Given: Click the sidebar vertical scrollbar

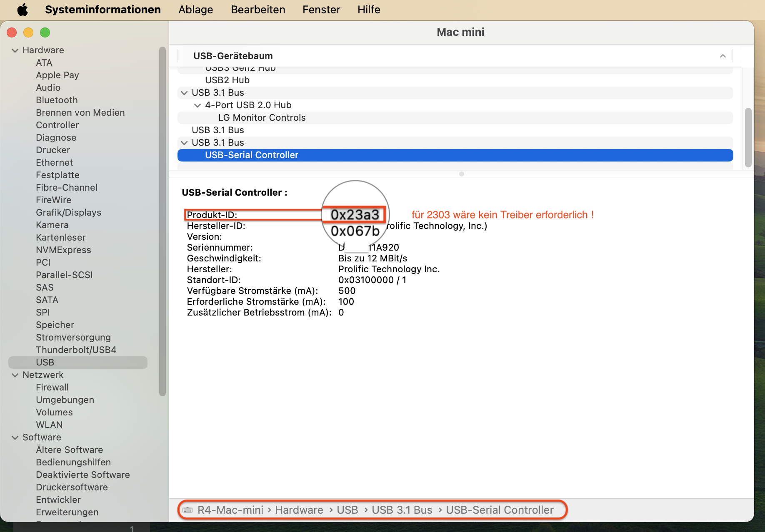Looking at the screenshot, I should coord(162,221).
